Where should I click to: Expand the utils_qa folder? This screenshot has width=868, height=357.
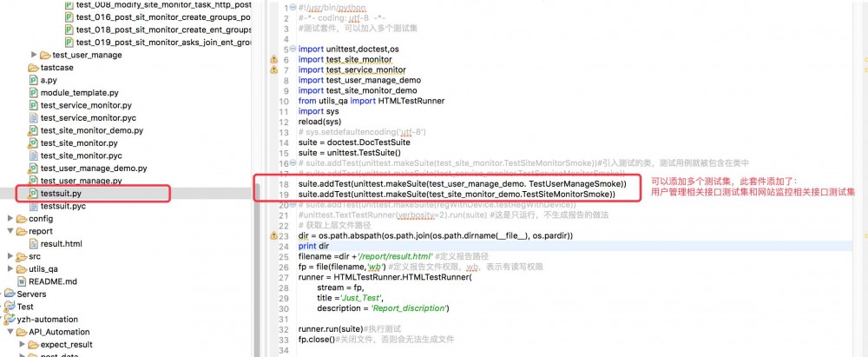10,269
